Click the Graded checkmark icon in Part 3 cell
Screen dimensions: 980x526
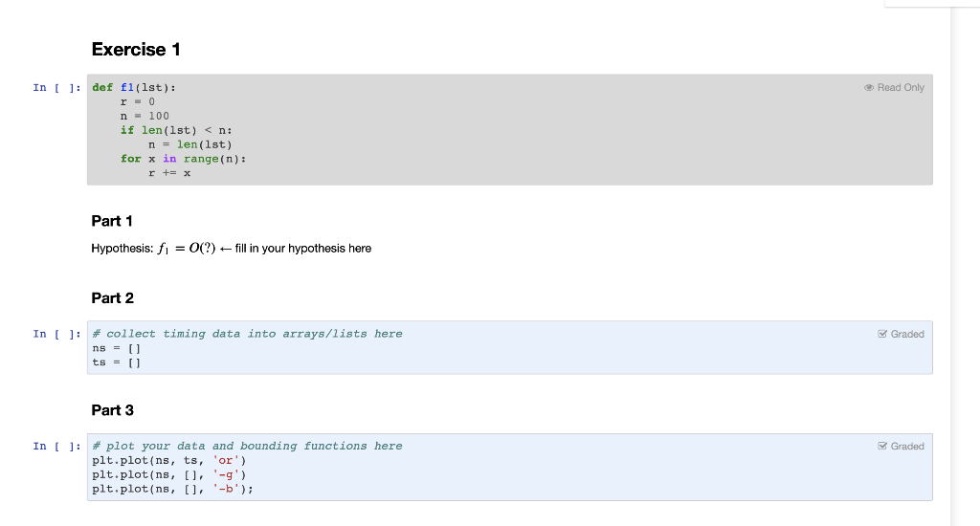882,446
